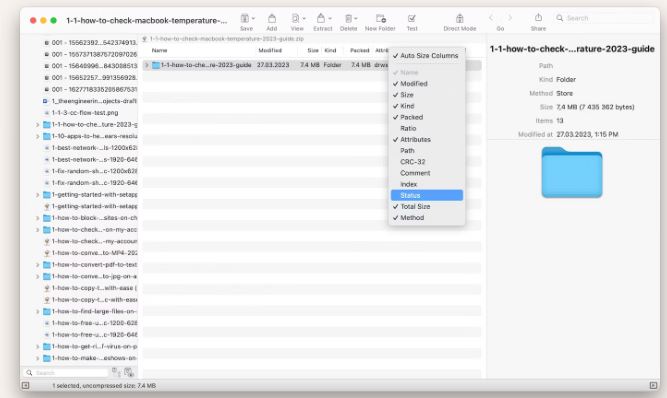Screen dimensions: 667x398
Task: Open the Delete dropdown arrow
Action: pos(356,19)
